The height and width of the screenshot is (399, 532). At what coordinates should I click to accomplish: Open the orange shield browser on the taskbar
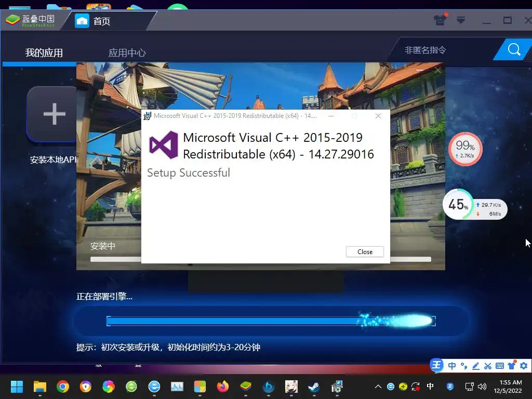tap(86, 387)
